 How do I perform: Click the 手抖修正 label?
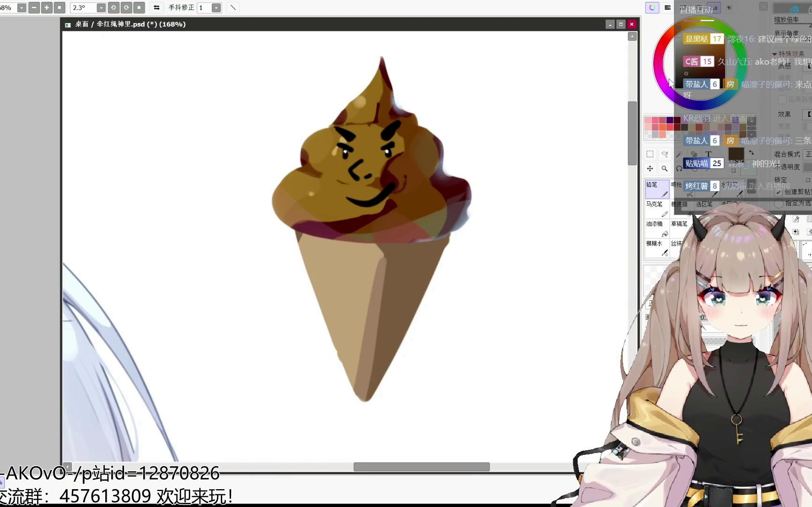point(181,8)
